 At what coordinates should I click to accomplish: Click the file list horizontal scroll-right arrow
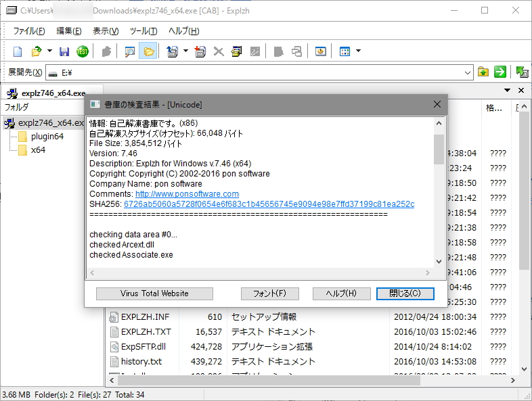click(x=513, y=380)
